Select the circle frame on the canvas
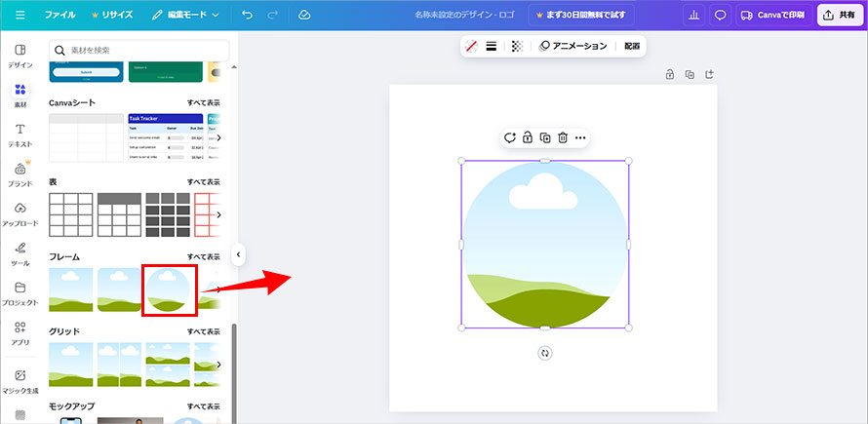Screen dimensions: 868x424 [545, 244]
